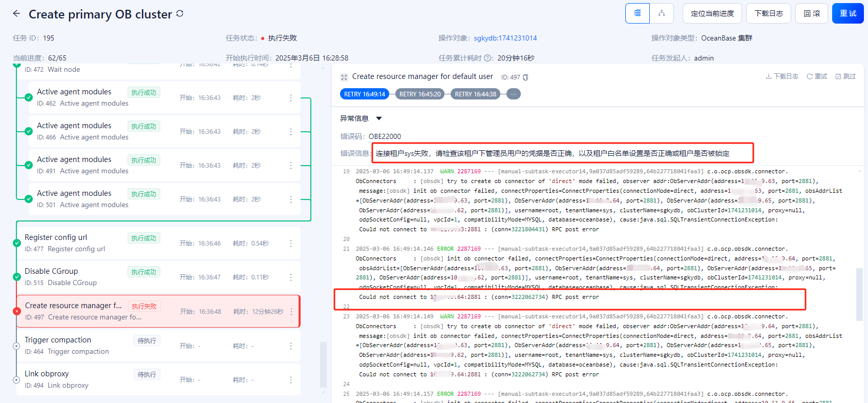The height and width of the screenshot is (403, 868).
Task: Click green success icon of Active agent modules 491
Action: coord(29,165)
